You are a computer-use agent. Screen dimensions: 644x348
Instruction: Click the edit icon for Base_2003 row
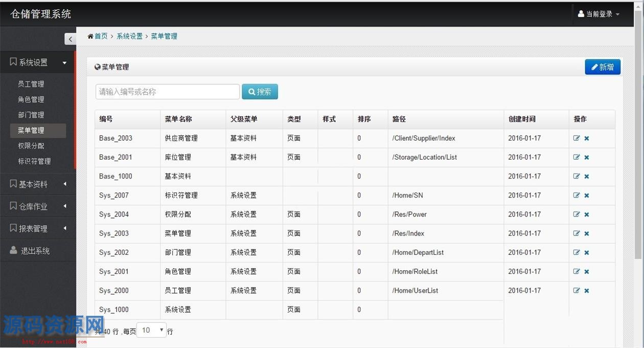coord(577,138)
